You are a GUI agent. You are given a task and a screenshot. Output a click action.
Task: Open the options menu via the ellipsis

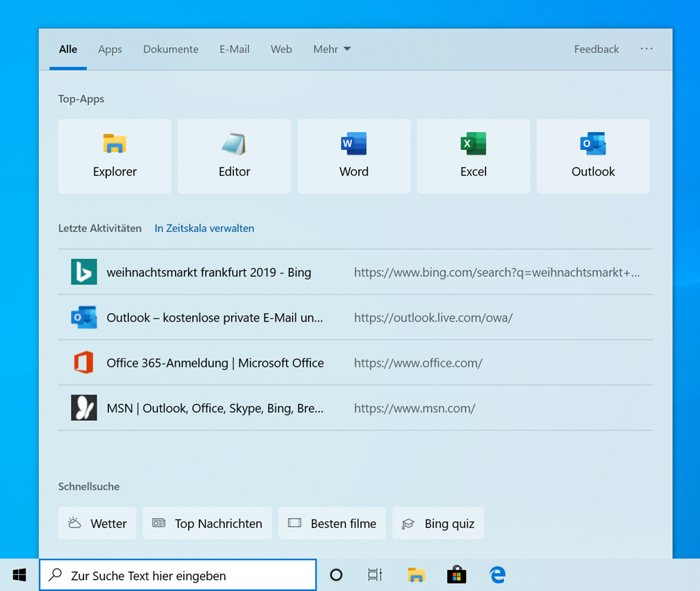647,49
